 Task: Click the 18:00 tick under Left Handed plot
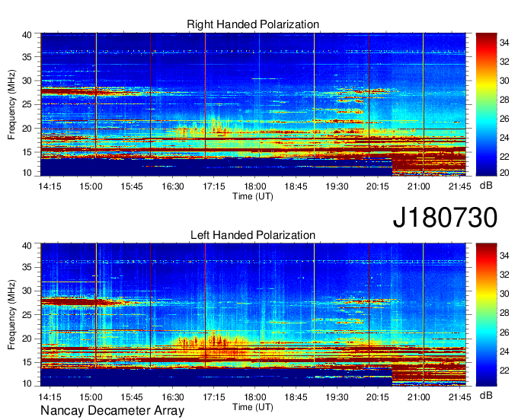coord(255,397)
